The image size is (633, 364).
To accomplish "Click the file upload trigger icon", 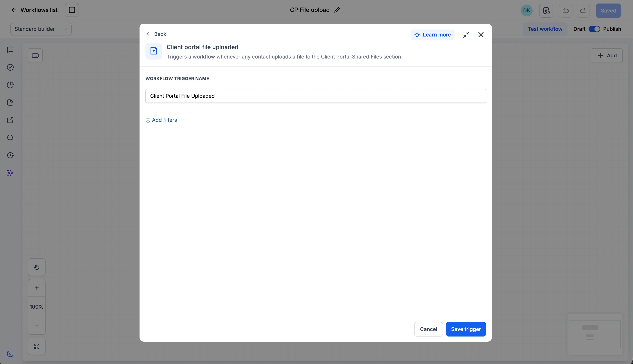I will tap(154, 51).
